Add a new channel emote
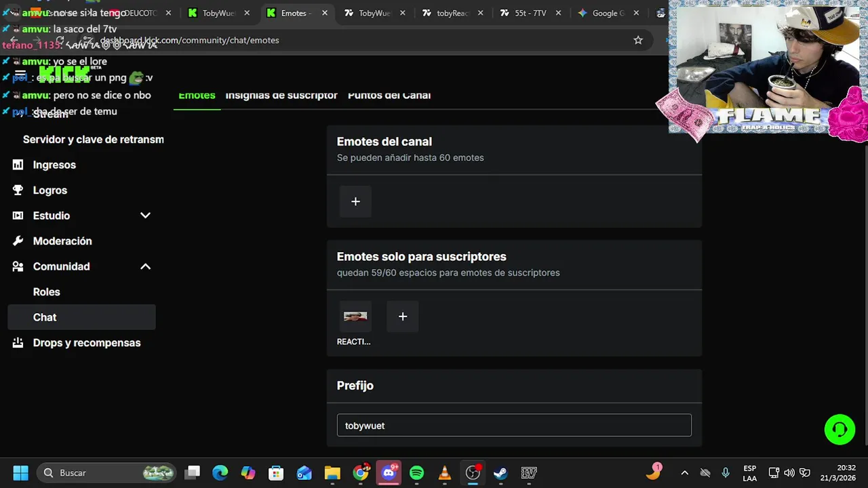868x488 pixels. [x=355, y=201]
